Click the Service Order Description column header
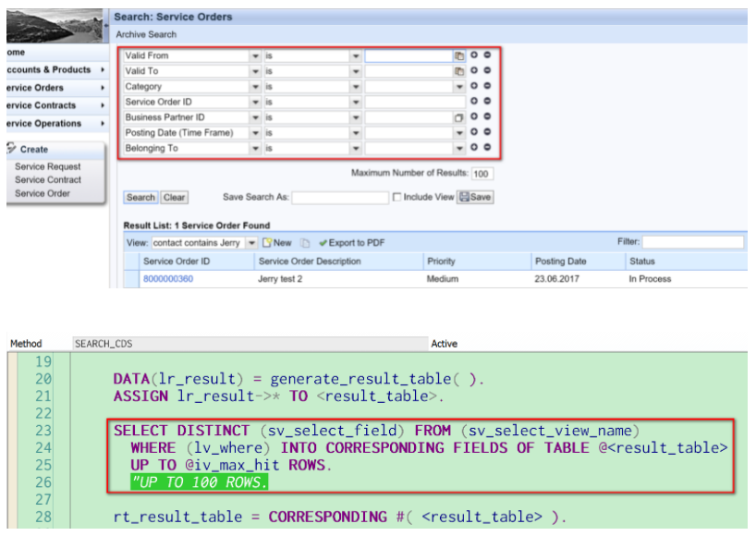This screenshot has height=548, width=756. click(x=310, y=262)
